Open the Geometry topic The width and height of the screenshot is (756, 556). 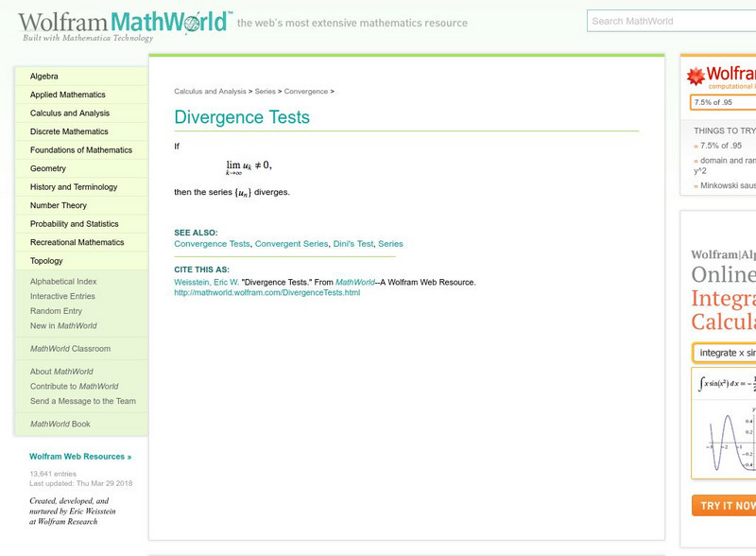[x=48, y=168]
